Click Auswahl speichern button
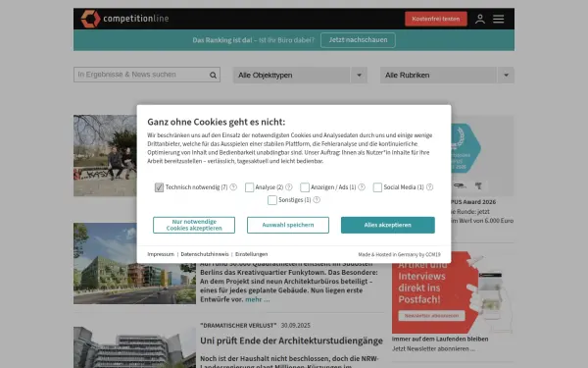The height and width of the screenshot is (368, 588). [288, 225]
